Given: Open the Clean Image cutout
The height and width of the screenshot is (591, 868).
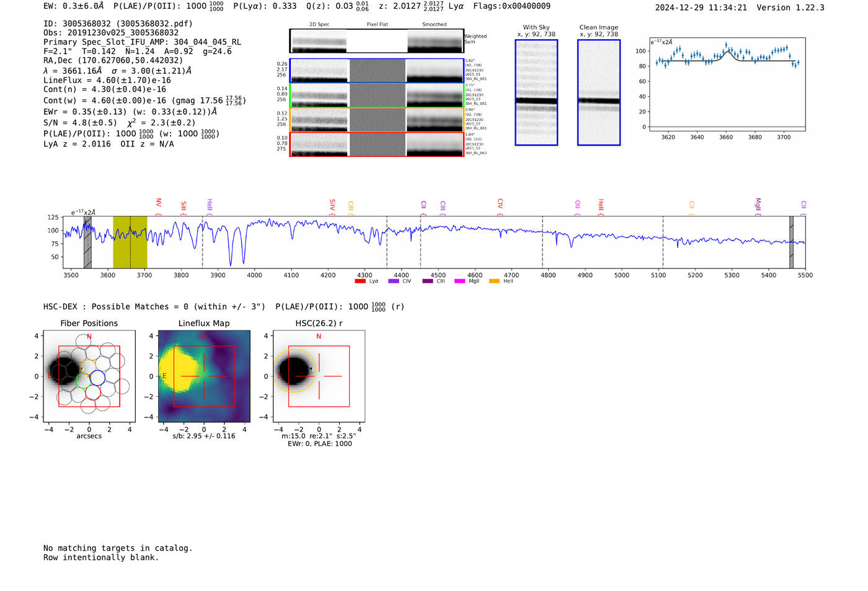Looking at the screenshot, I should [x=599, y=92].
